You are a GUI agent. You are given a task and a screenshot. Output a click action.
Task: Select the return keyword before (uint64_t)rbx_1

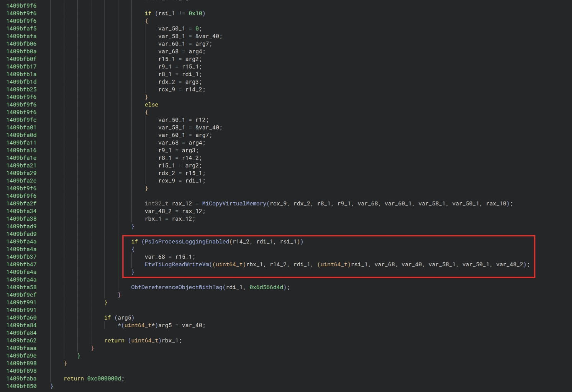click(114, 340)
